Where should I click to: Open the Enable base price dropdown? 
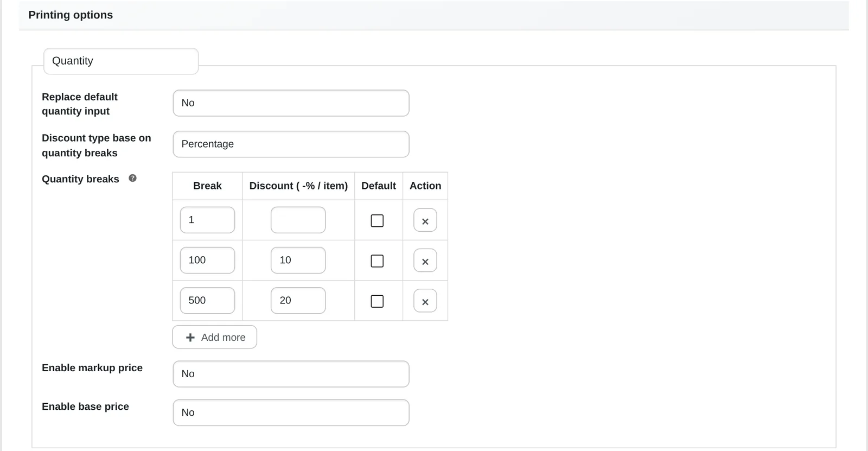click(x=291, y=412)
